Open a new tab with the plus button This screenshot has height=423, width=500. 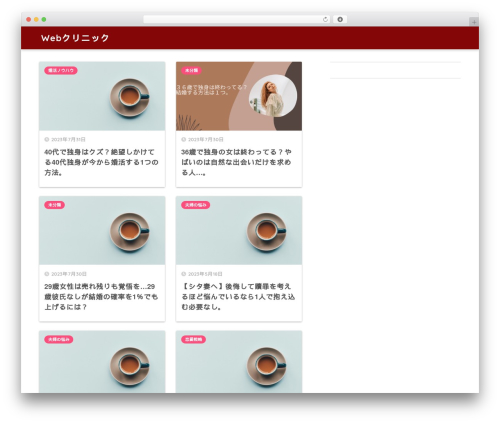(474, 22)
